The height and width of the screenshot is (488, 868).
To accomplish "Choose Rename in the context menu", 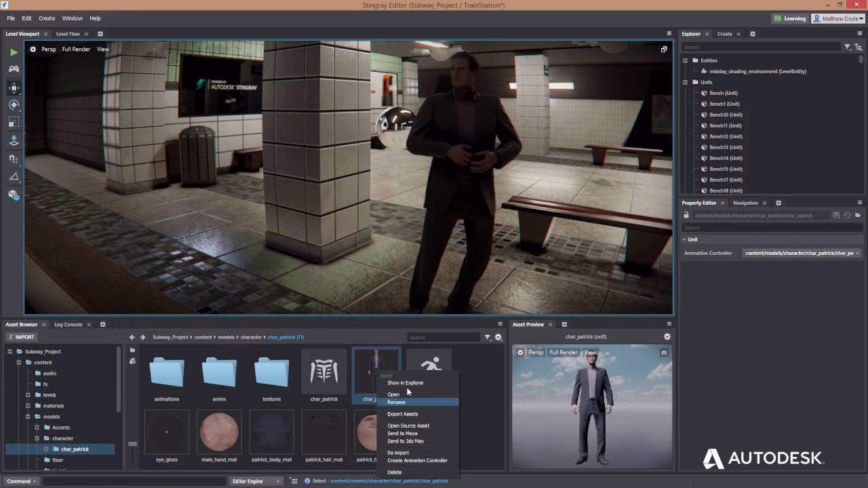I will (417, 402).
